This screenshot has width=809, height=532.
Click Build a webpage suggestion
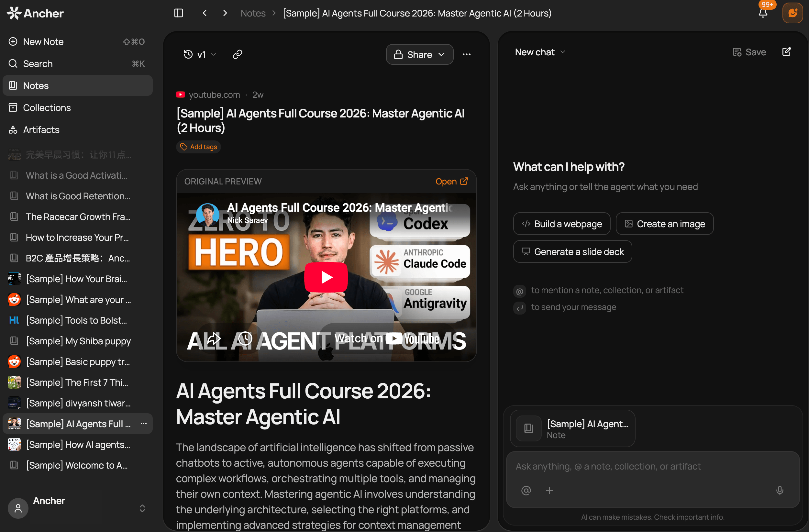[x=561, y=224]
